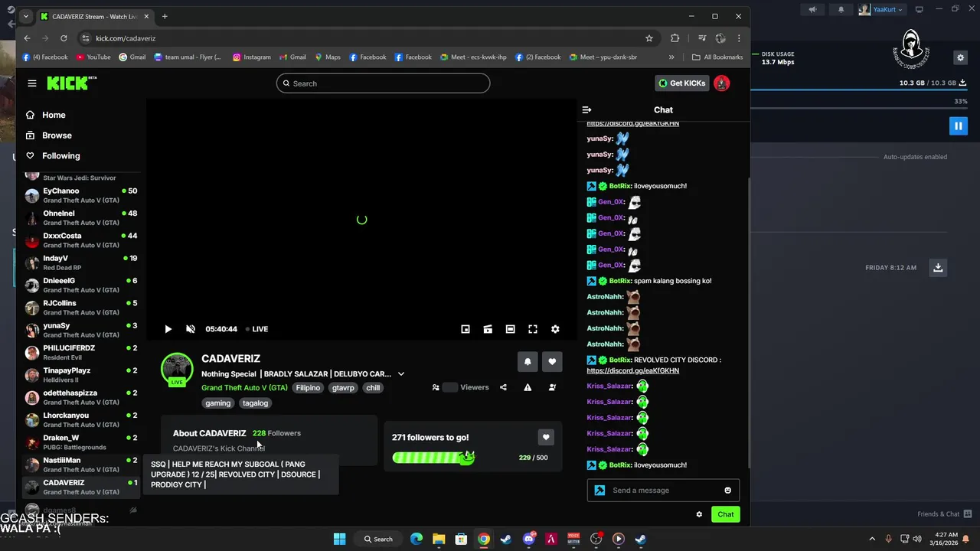Open a new Chrome tab with plus
The height and width of the screenshot is (551, 980).
pos(165,16)
